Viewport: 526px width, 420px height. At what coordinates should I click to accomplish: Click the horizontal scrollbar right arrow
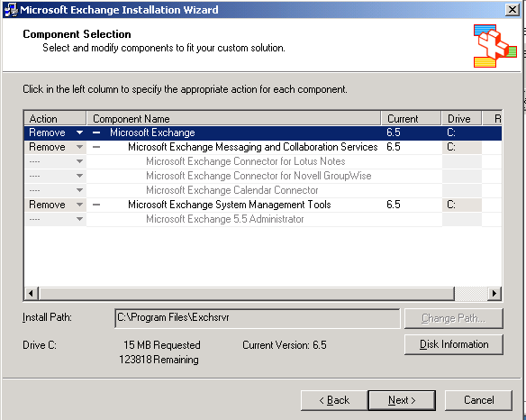pyautogui.click(x=494, y=294)
